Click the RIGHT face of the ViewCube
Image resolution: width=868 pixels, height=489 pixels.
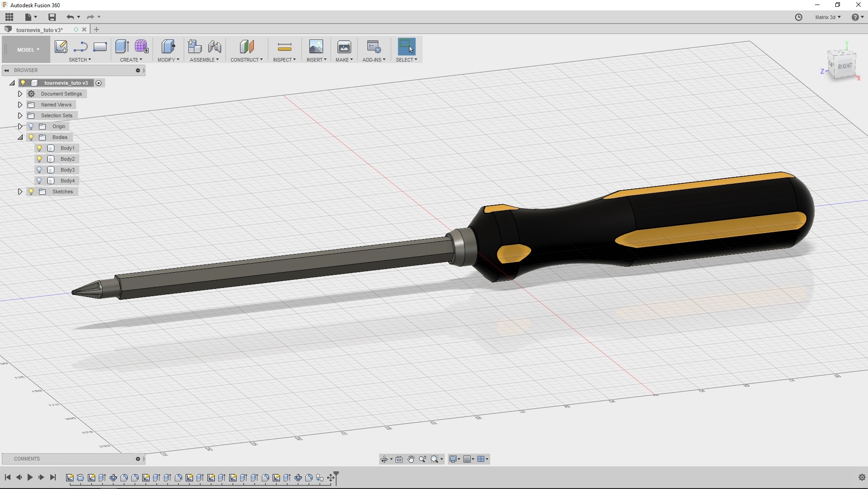pos(845,66)
